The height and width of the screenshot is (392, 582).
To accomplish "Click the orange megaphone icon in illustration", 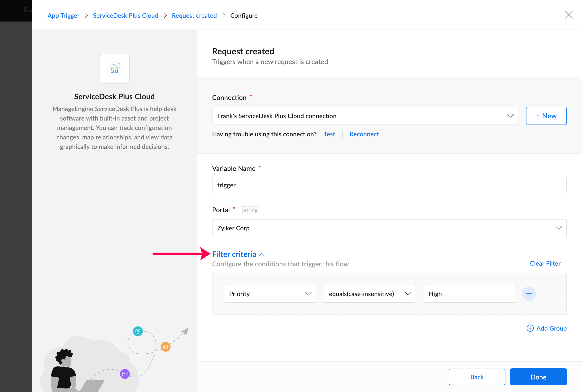I will point(165,347).
